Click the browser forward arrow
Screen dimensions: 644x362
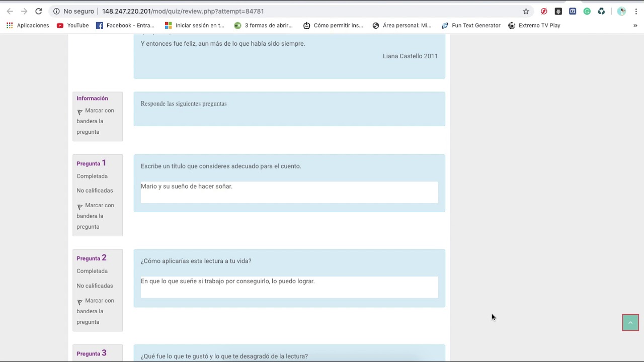click(x=24, y=11)
